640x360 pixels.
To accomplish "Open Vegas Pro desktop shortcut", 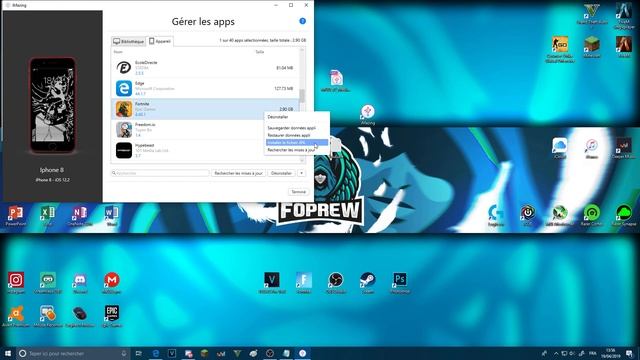I will pyautogui.click(x=272, y=283).
